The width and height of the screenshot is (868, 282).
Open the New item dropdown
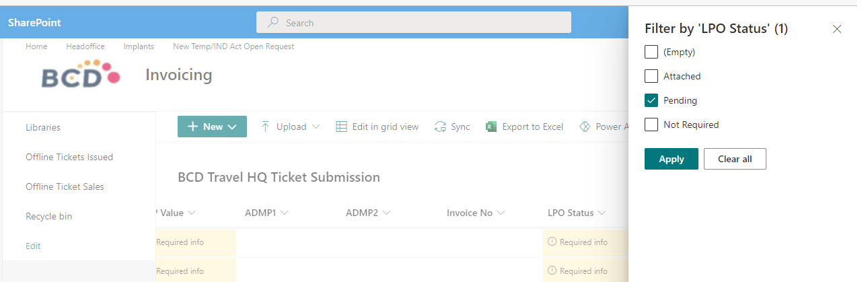212,127
